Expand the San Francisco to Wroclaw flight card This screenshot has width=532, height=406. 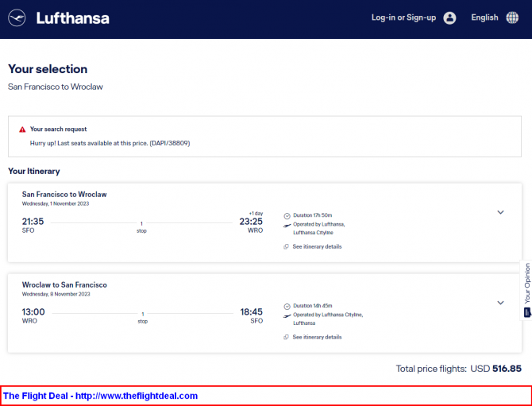coord(500,212)
